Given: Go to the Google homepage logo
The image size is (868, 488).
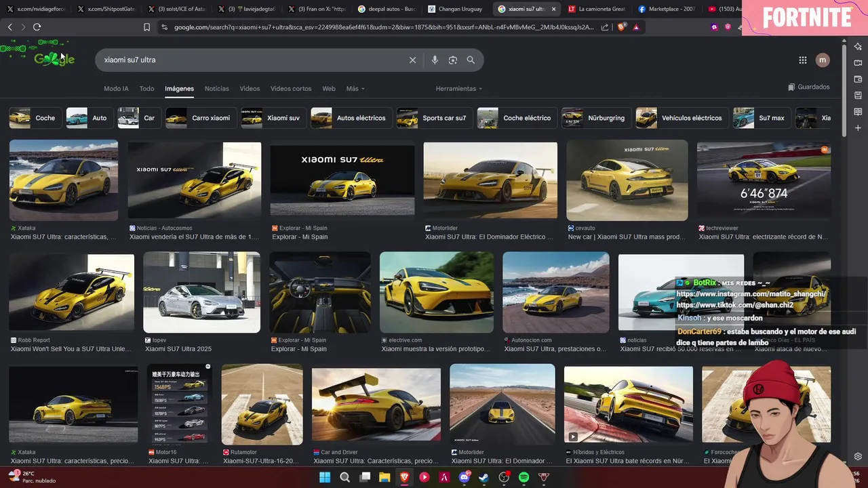Looking at the screenshot, I should [x=54, y=59].
